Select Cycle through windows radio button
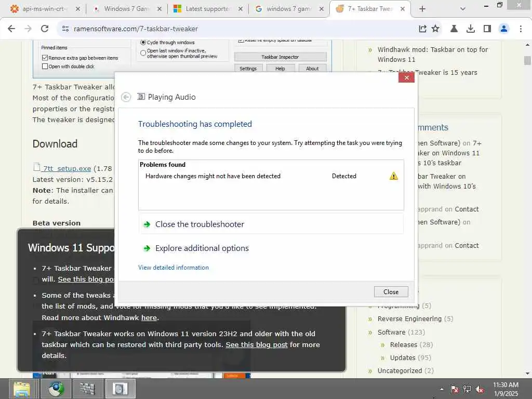 [x=143, y=43]
